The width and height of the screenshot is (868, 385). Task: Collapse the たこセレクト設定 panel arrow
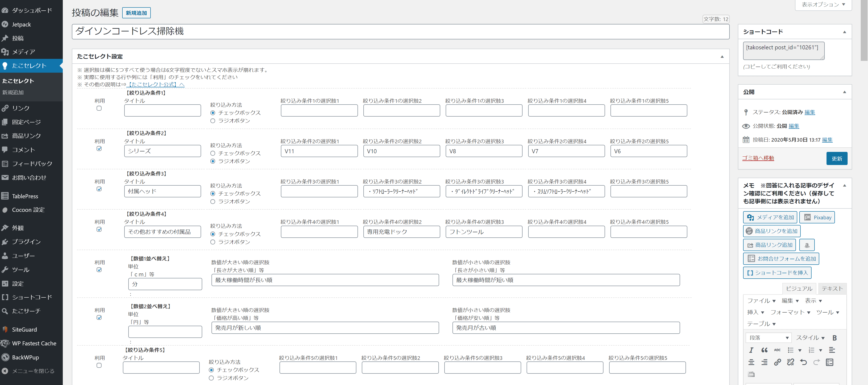pos(722,57)
